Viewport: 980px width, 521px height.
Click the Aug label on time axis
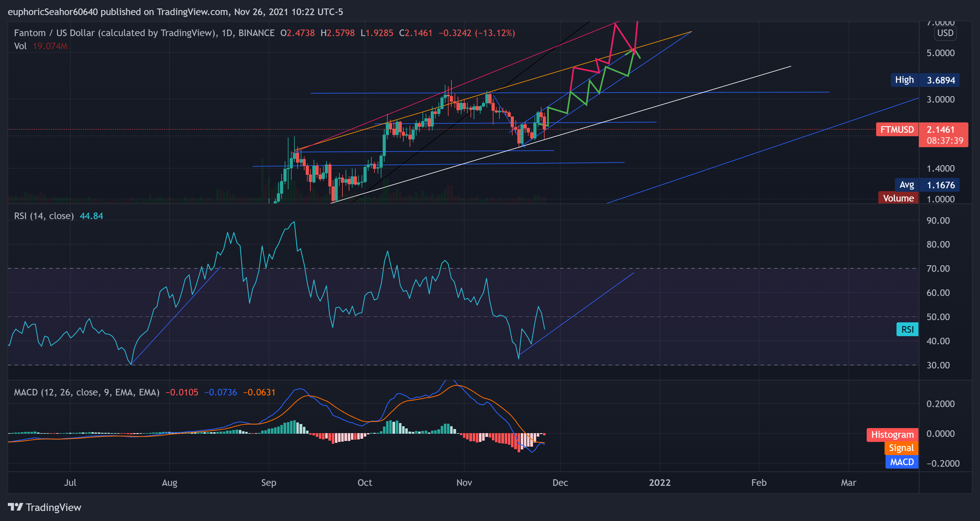coord(169,483)
